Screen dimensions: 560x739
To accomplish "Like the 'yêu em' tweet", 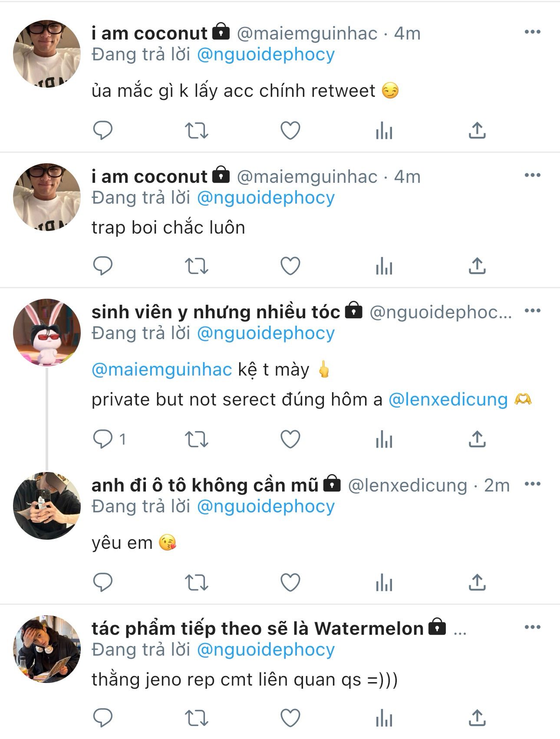I will (x=290, y=583).
